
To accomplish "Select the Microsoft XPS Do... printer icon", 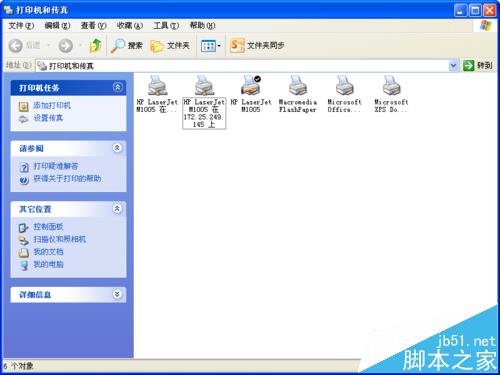I will click(391, 86).
